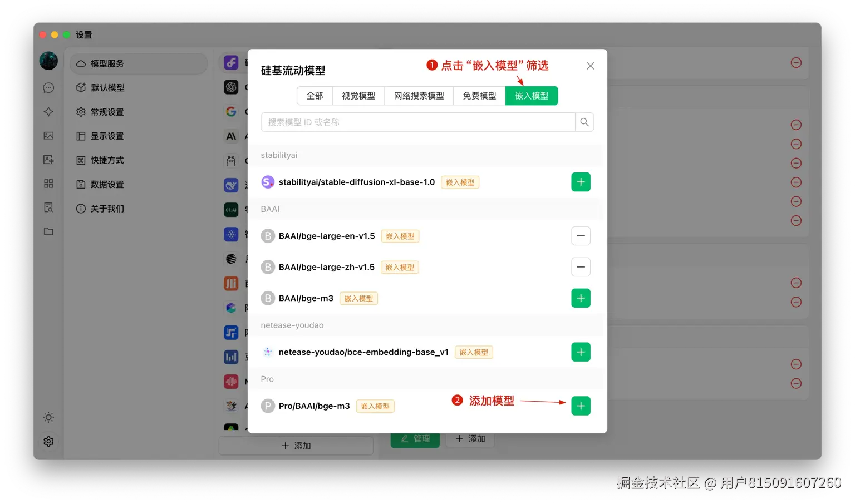Click the purple S logo of stabilityai model
The width and height of the screenshot is (855, 504).
[x=268, y=182]
